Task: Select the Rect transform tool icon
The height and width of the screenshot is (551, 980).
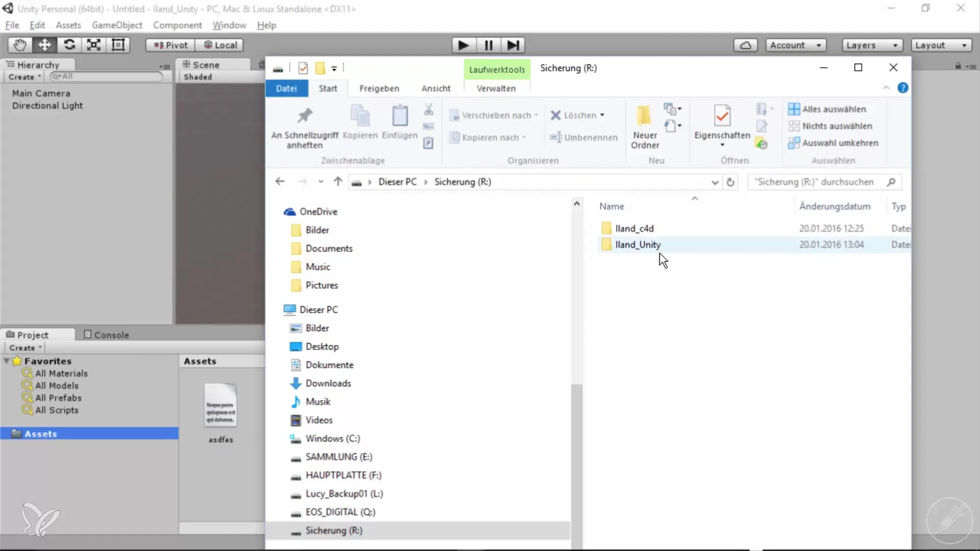Action: [x=118, y=45]
